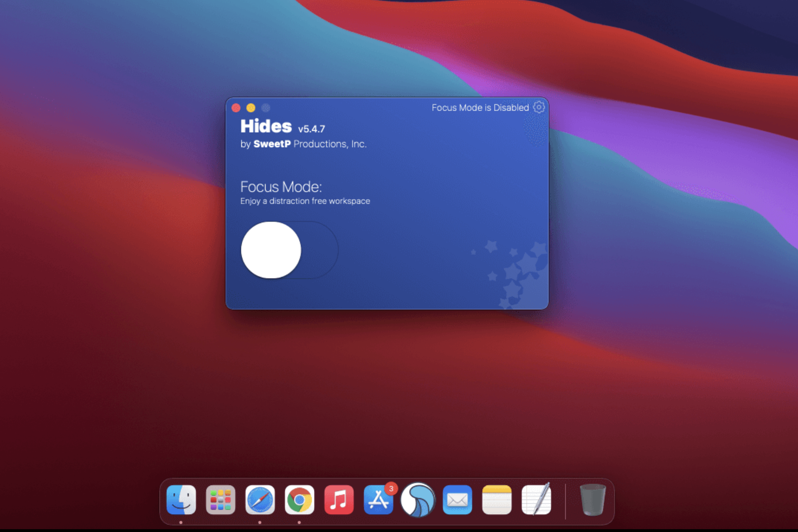Click the distraction free workspace tagline
This screenshot has width=798, height=532.
305,201
